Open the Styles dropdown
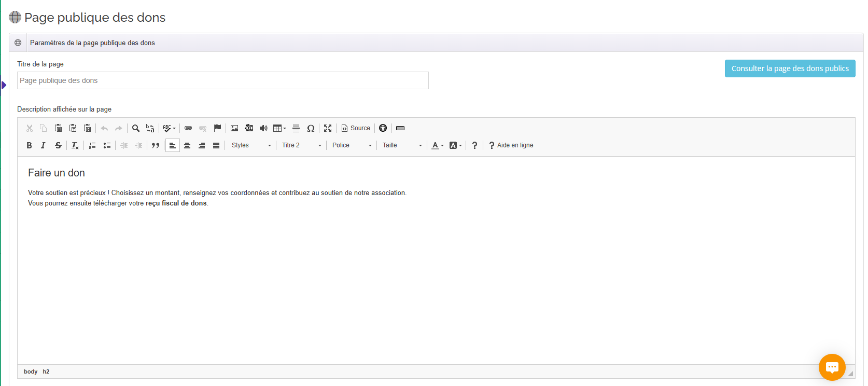 tap(251, 145)
